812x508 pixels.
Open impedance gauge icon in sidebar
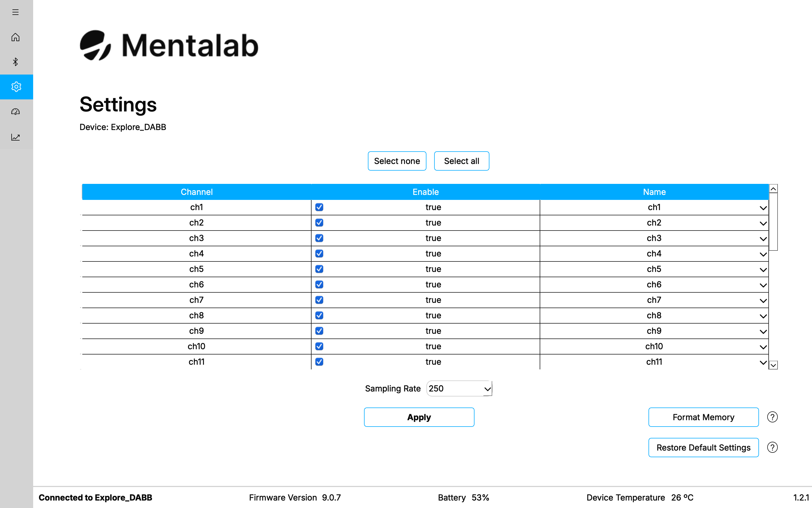15,112
